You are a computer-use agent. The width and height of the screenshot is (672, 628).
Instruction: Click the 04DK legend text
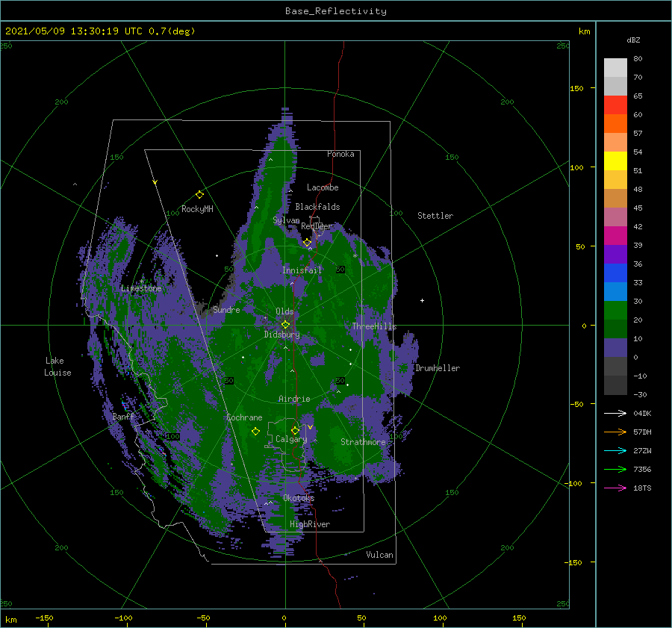(x=642, y=413)
